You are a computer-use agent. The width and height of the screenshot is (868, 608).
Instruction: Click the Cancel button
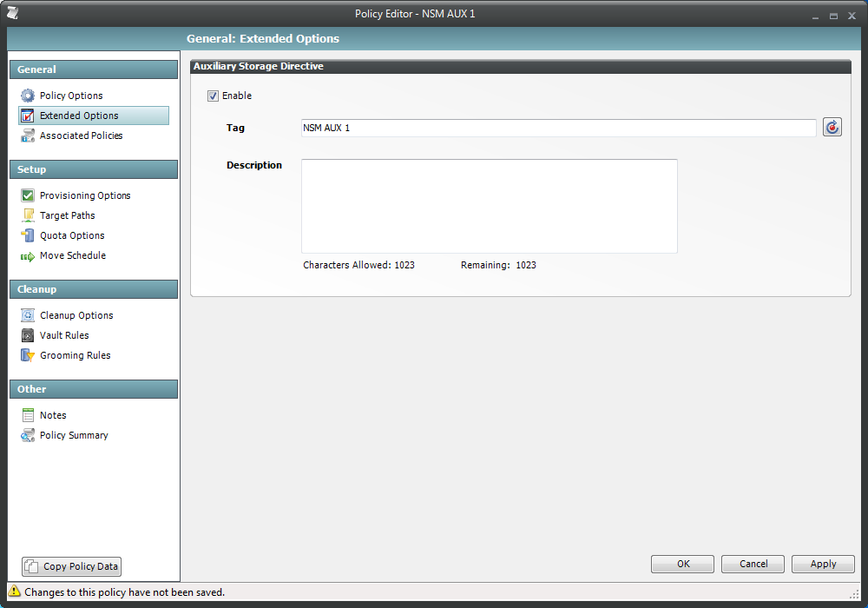pyautogui.click(x=753, y=564)
